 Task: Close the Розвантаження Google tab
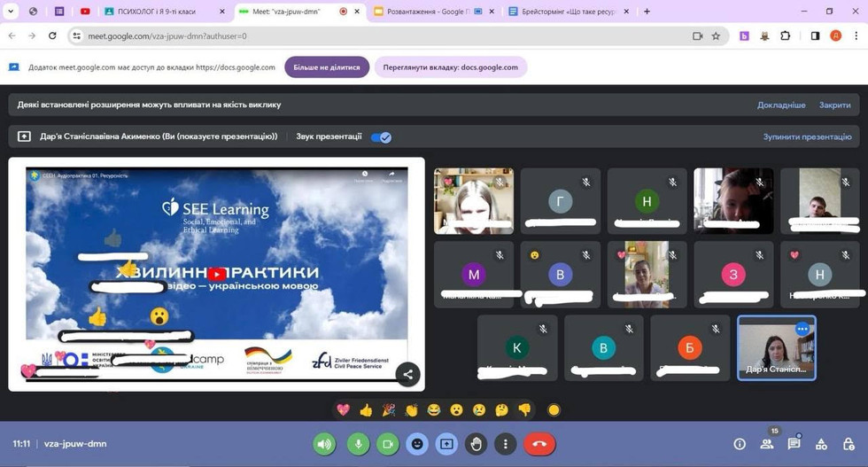click(492, 12)
